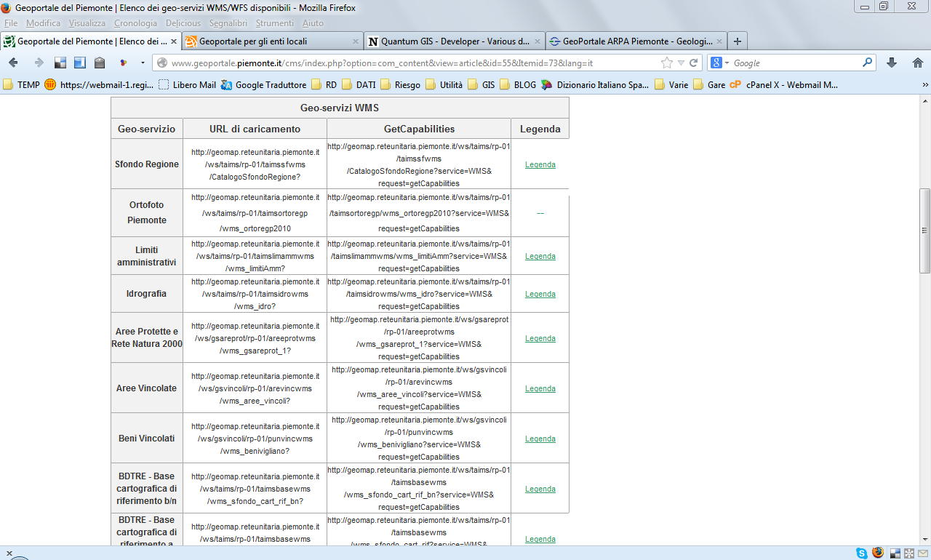Image resolution: width=931 pixels, height=560 pixels.
Task: Go forward with the forward arrow button
Action: click(x=39, y=63)
